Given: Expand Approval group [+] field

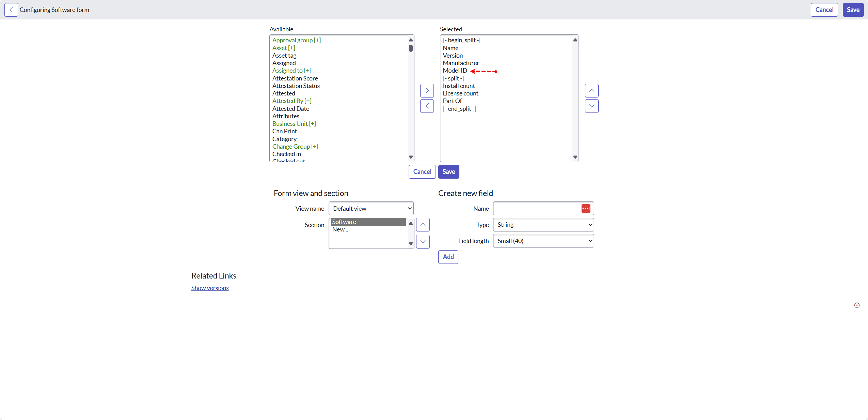Looking at the screenshot, I should click(x=296, y=40).
